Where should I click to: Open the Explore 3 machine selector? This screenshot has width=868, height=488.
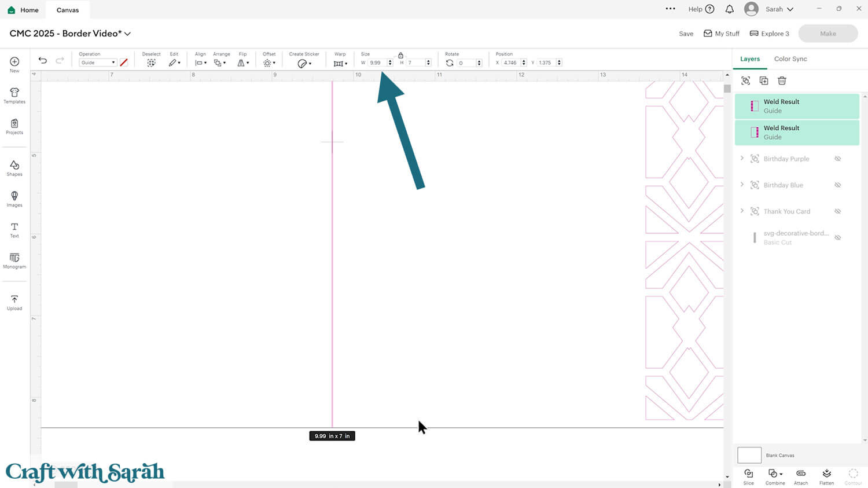769,34
